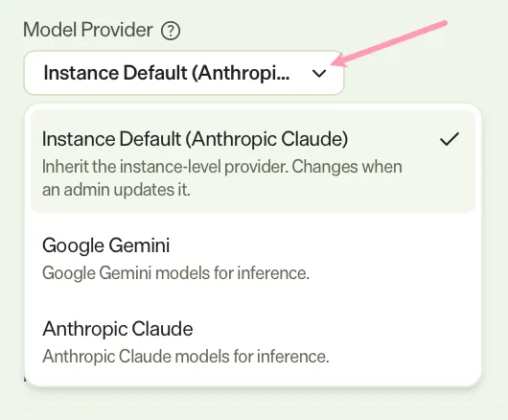This screenshot has height=420, width=508.
Task: Click "Google Gemini models for inference." description
Action: point(176,273)
